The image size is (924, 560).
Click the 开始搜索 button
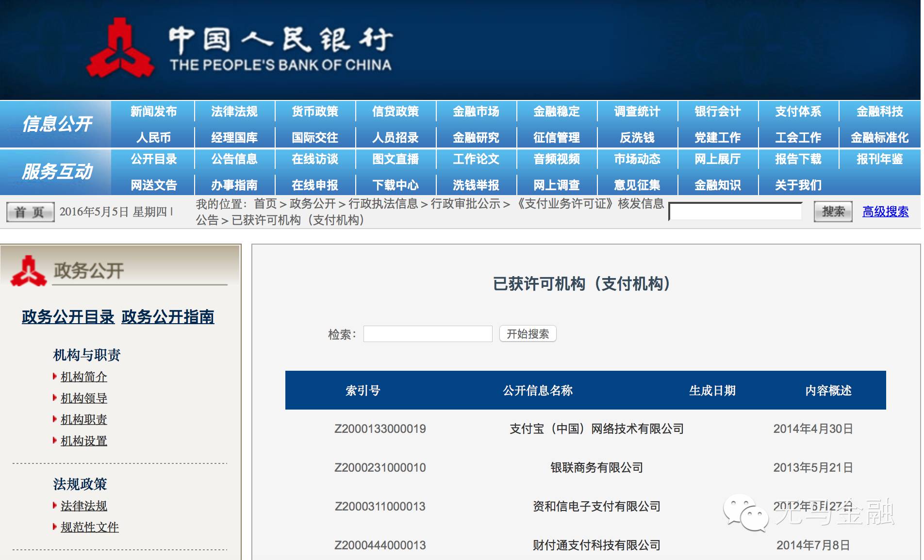pyautogui.click(x=528, y=333)
